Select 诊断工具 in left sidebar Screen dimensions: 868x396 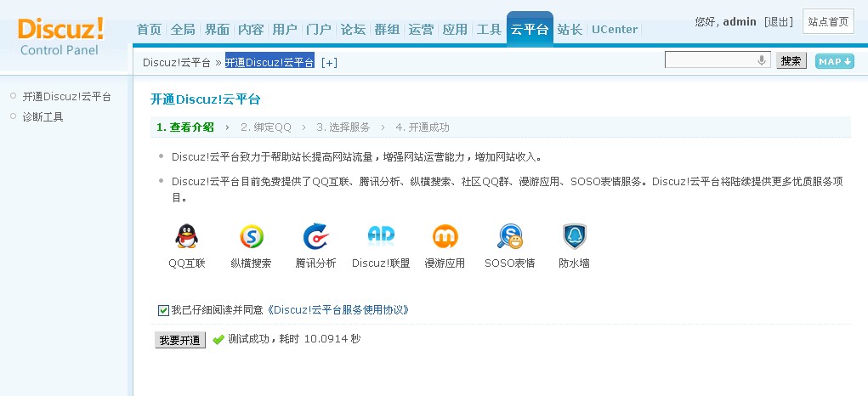pyautogui.click(x=43, y=116)
